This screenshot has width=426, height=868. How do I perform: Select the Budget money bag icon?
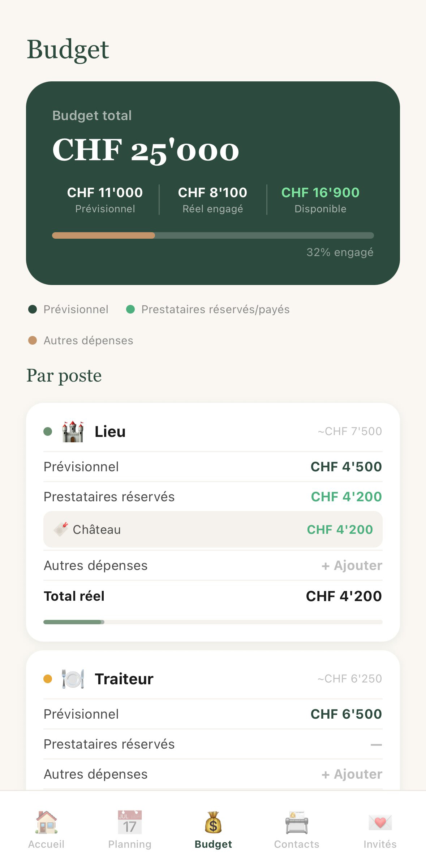pyautogui.click(x=213, y=822)
